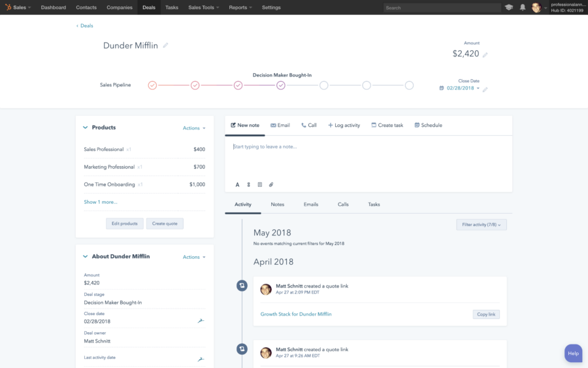
Task: Select the second pipeline stage circle
Action: (195, 85)
